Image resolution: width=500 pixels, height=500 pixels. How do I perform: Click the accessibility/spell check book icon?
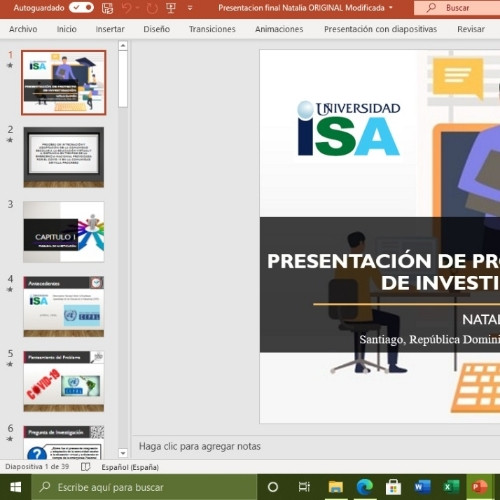pos(86,467)
